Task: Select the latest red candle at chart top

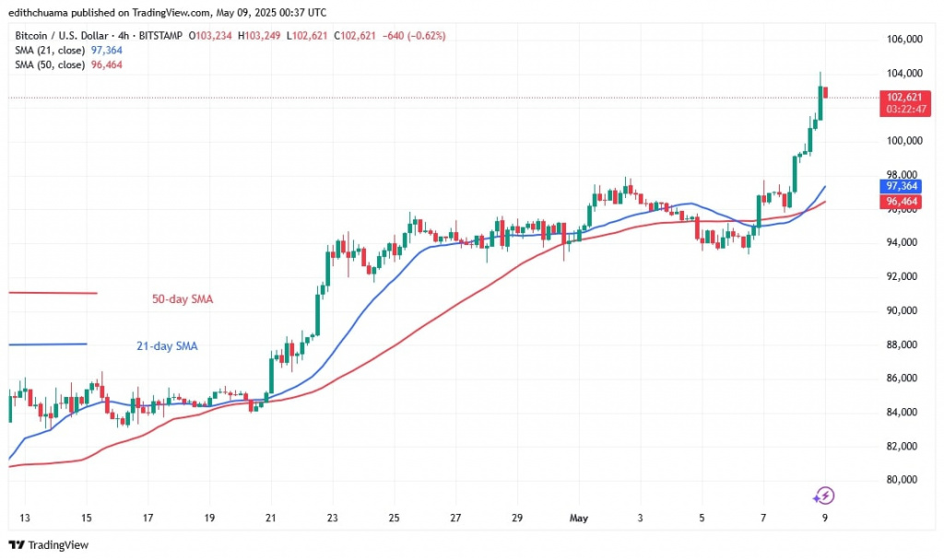Action: (x=827, y=92)
